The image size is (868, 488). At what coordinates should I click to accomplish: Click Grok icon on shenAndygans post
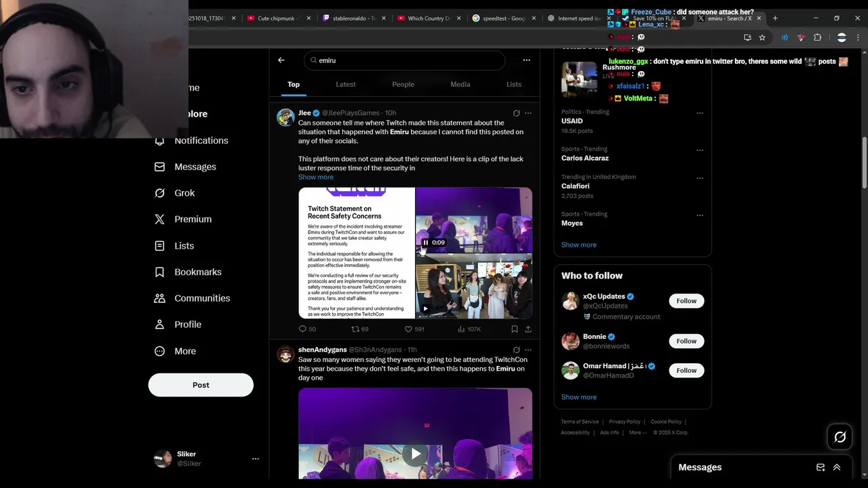(x=516, y=350)
